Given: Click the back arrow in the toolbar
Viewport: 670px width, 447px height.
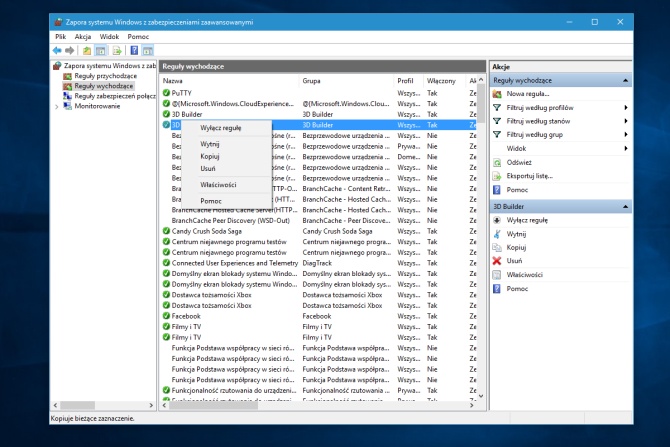Looking at the screenshot, I should tap(57, 50).
